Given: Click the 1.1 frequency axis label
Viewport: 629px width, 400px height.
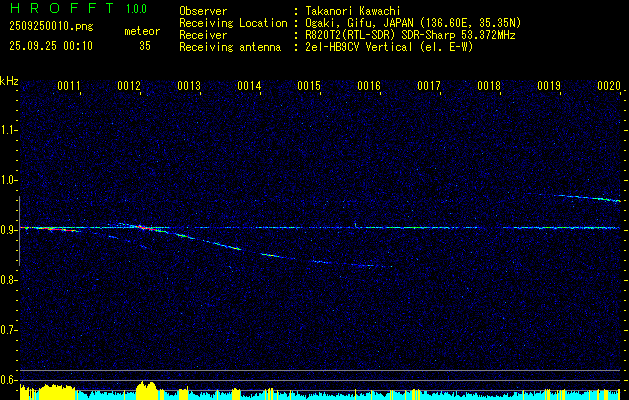Looking at the screenshot, I should click(9, 130).
